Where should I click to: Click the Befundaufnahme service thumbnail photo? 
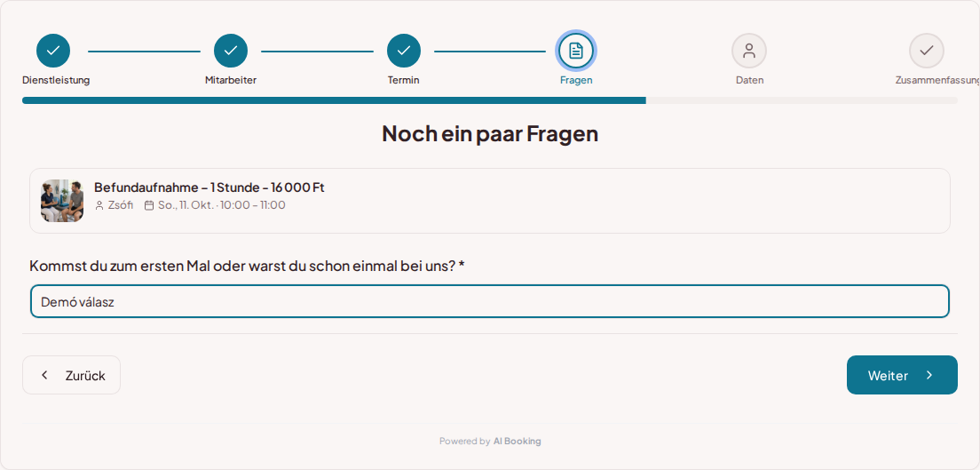click(62, 201)
